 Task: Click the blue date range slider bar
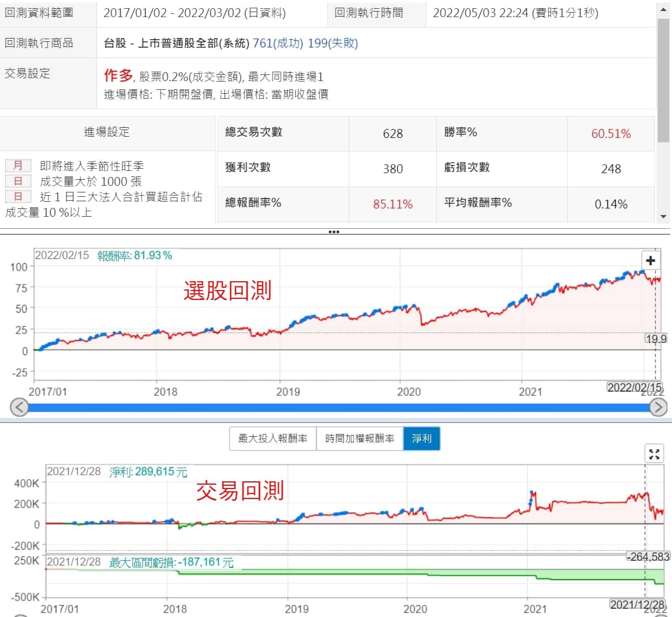(337, 407)
